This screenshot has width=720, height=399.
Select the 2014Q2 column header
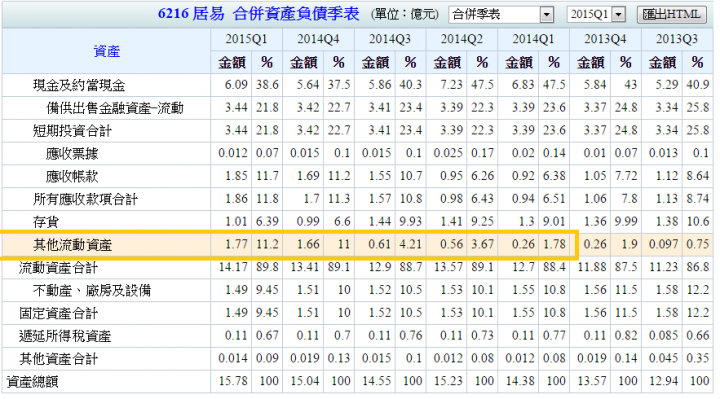click(x=461, y=39)
